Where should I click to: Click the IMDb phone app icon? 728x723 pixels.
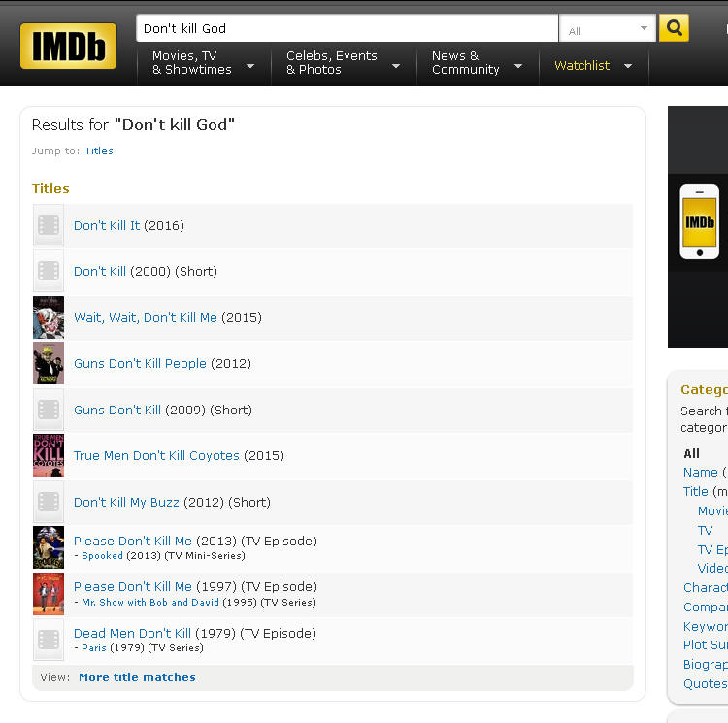tap(699, 222)
